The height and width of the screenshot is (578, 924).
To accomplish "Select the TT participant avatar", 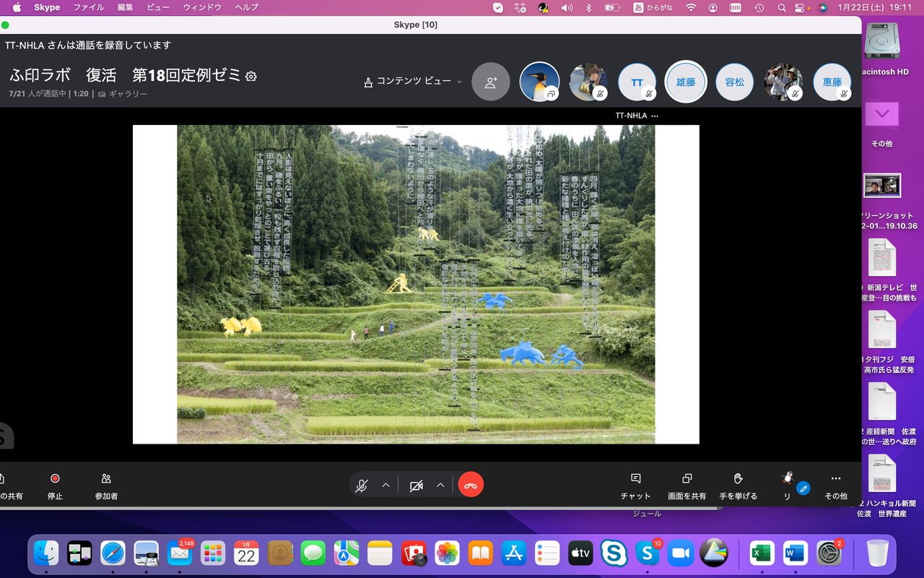I will [637, 82].
